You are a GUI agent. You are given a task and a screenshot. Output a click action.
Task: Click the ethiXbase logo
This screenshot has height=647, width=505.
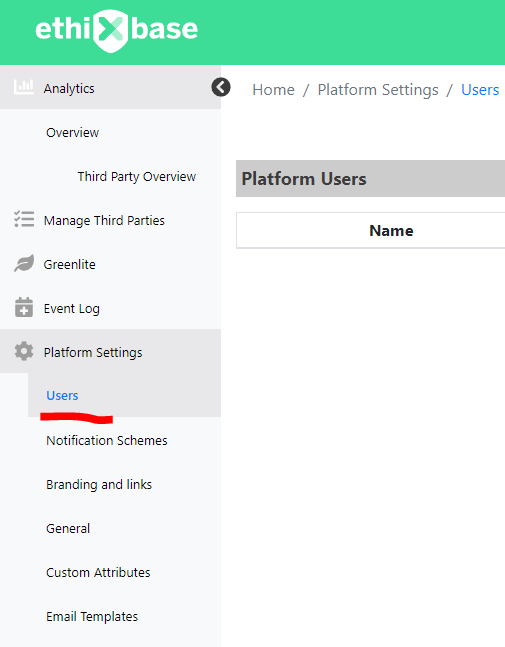pyautogui.click(x=116, y=30)
